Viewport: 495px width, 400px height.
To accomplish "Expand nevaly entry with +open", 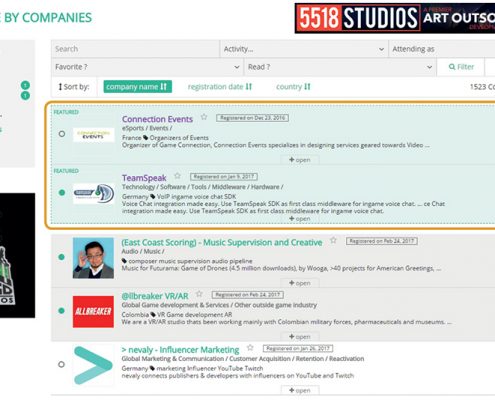I will pos(300,390).
